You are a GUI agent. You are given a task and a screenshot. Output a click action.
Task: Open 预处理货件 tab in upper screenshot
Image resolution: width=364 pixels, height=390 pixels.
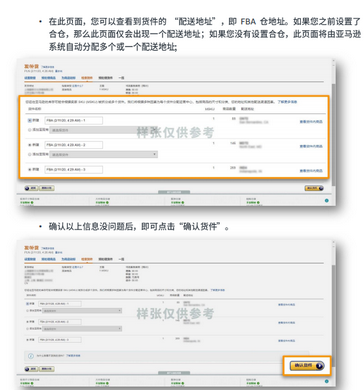(x=106, y=78)
